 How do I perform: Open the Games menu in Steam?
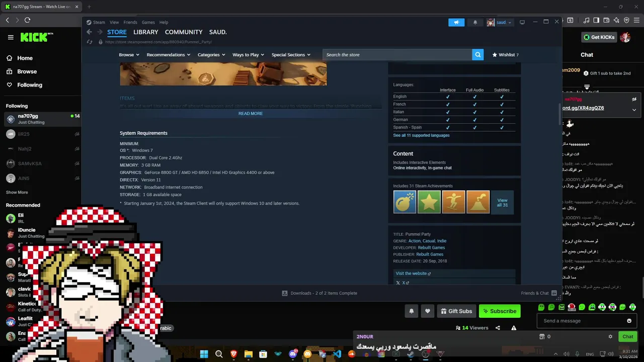click(148, 22)
